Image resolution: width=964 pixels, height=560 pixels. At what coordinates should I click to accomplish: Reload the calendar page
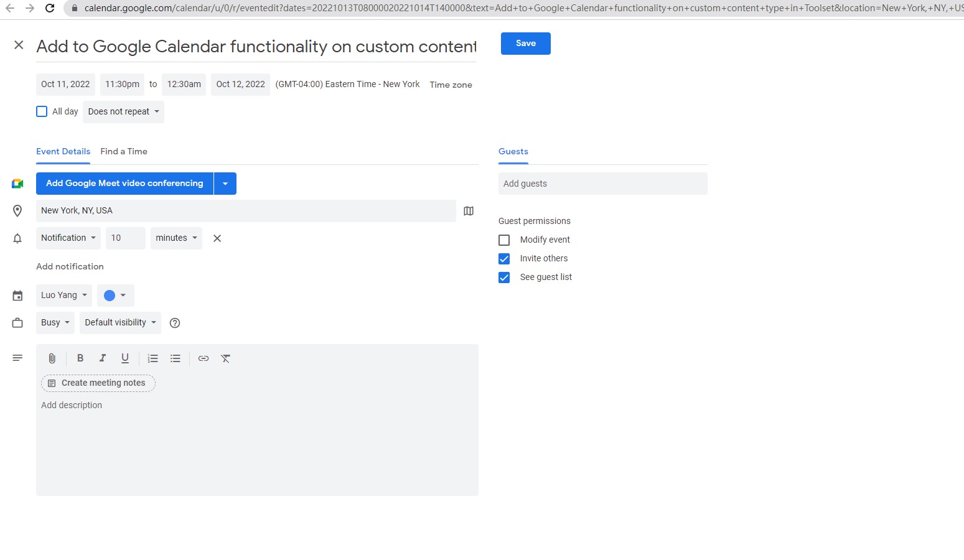(50, 8)
